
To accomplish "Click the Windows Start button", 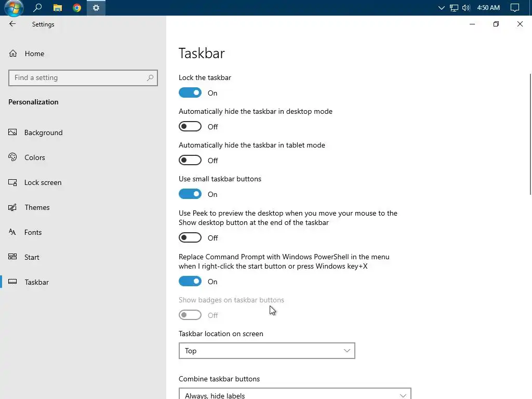I will point(14,8).
